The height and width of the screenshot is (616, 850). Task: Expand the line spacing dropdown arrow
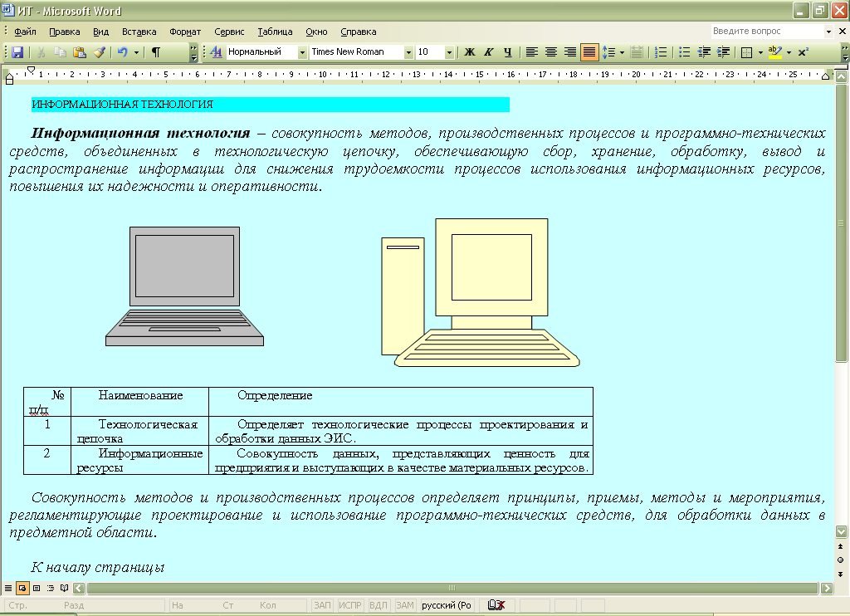[622, 52]
